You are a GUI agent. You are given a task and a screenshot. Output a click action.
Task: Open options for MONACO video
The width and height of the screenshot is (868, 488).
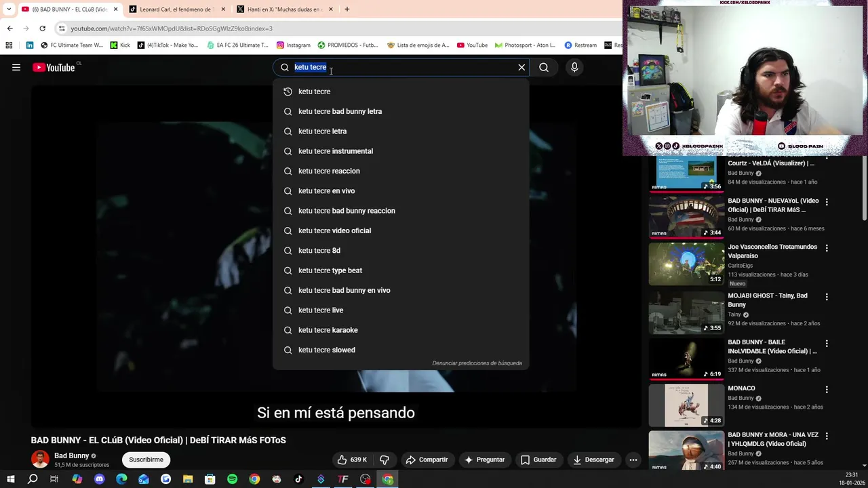(827, 390)
